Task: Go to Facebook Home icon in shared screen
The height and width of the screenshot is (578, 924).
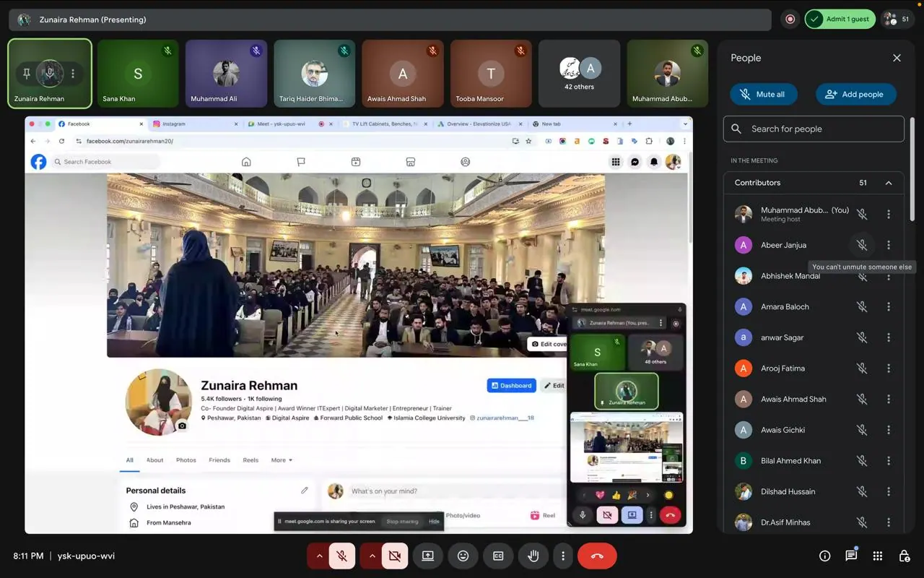Action: point(246,162)
